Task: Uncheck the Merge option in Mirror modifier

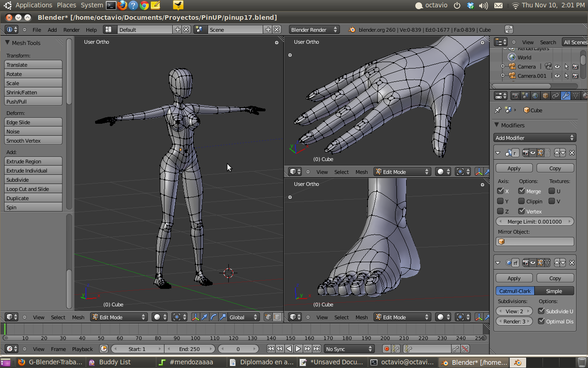Action: tap(521, 191)
